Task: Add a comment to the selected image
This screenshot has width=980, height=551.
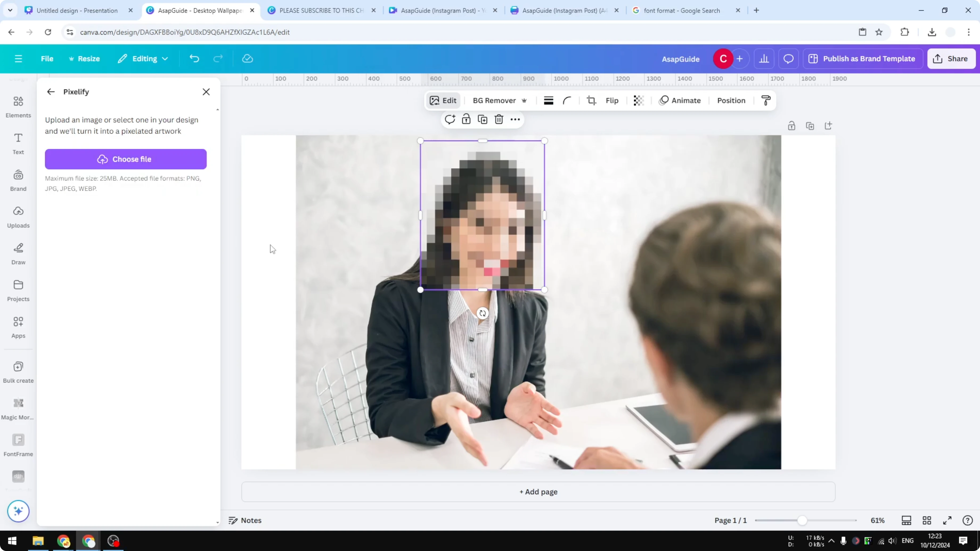Action: 450,119
